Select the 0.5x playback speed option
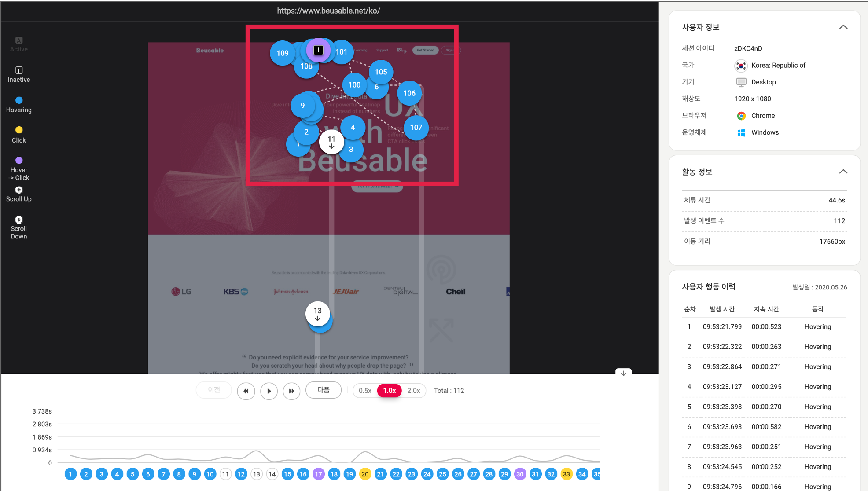 364,391
